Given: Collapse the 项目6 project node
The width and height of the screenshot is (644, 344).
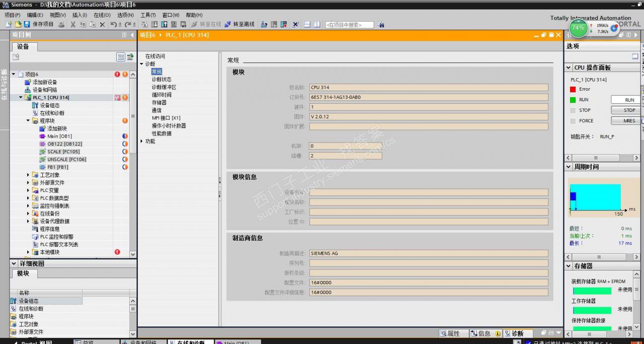Looking at the screenshot, I should point(14,74).
